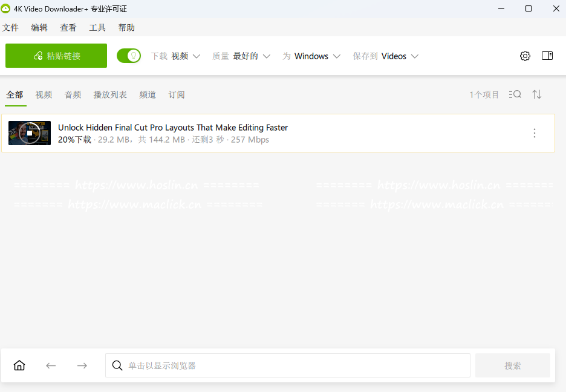
Task: Click the green 粘贴链接 paste link button
Action: (56, 56)
